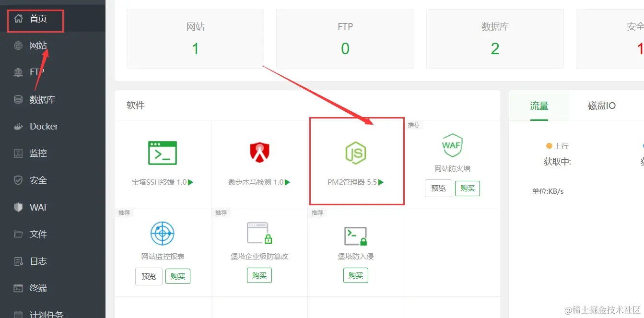The image size is (644, 318).
Task: Click the calendar icon beside 计划任务
Action: tap(18, 315)
